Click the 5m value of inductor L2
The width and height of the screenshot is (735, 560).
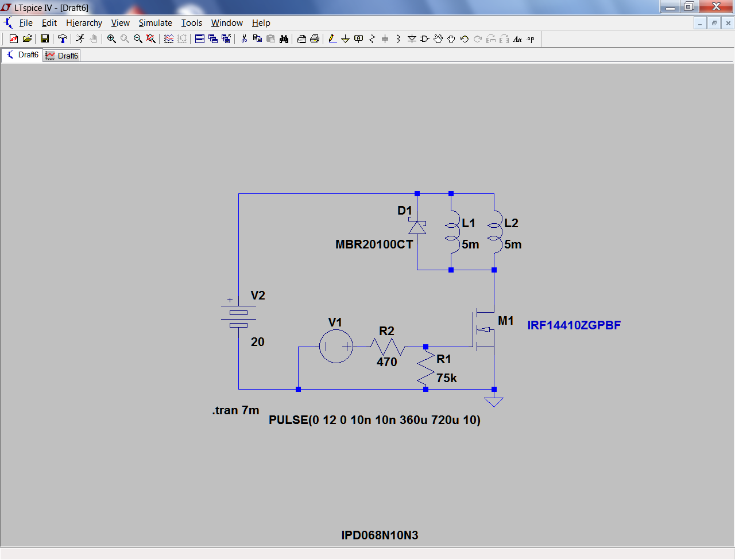click(513, 244)
